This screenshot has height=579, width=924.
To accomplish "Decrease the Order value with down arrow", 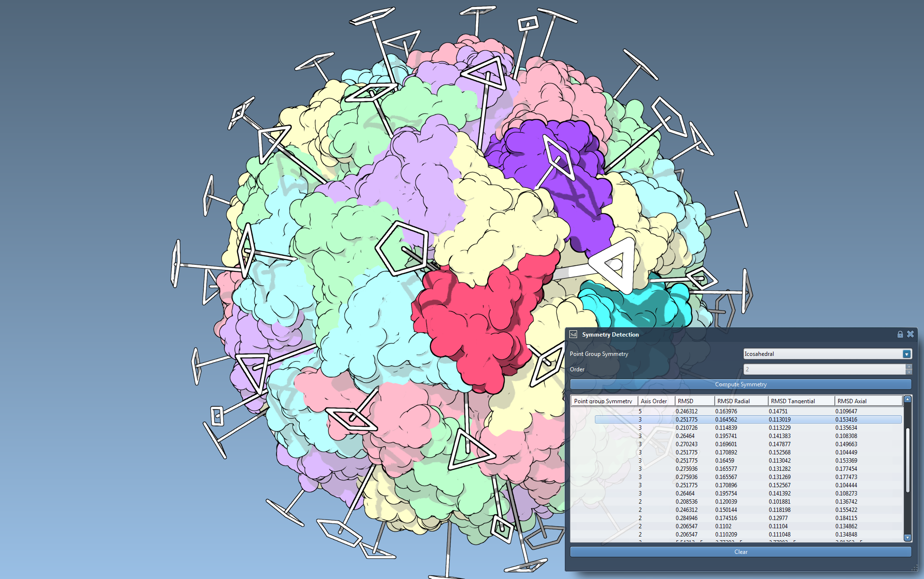I will [x=909, y=372].
